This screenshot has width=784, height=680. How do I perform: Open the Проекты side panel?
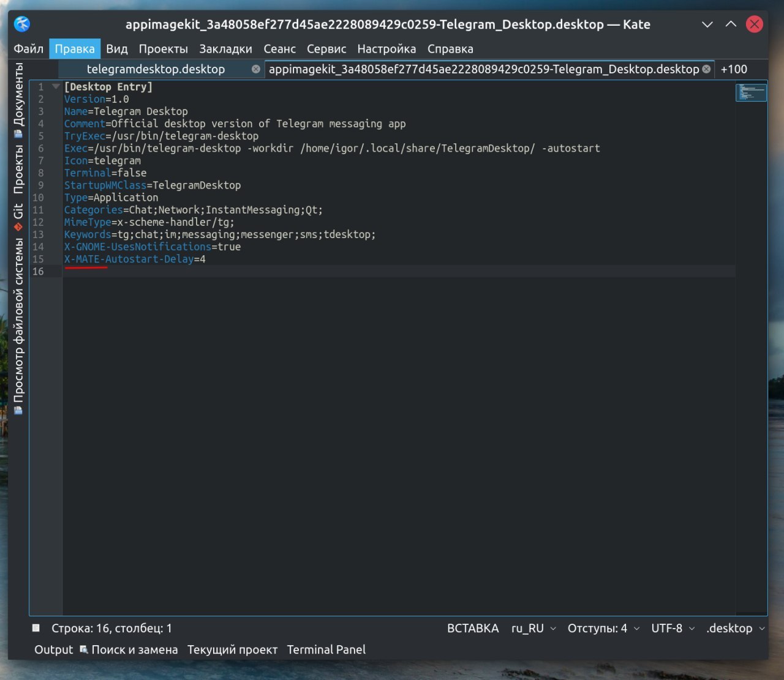pos(18,170)
